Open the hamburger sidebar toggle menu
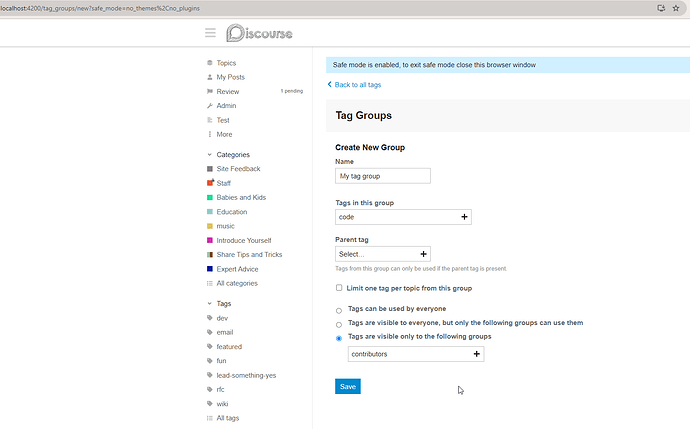Viewport: 690px width, 429px height. (x=210, y=33)
